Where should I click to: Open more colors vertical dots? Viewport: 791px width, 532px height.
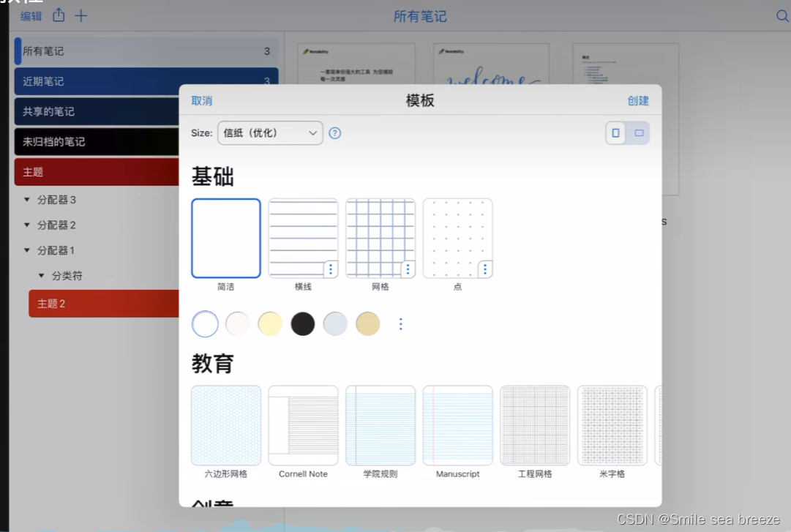(400, 323)
